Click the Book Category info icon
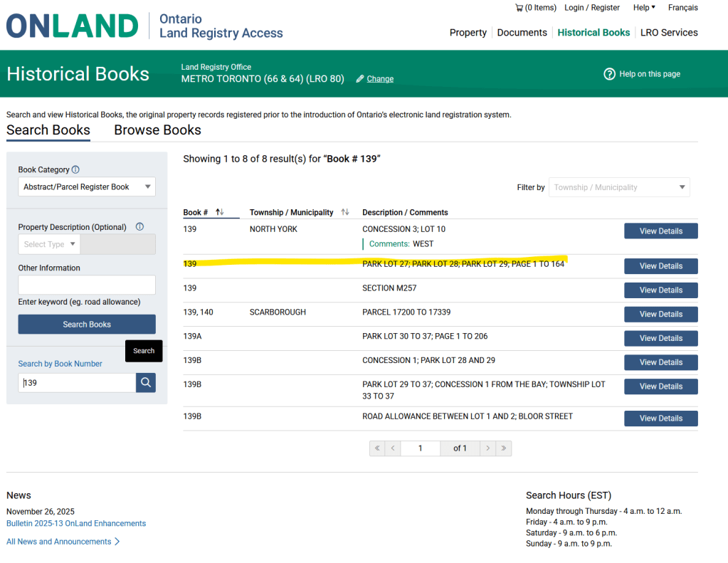Screen dimensions: 728x563 [x=75, y=170]
